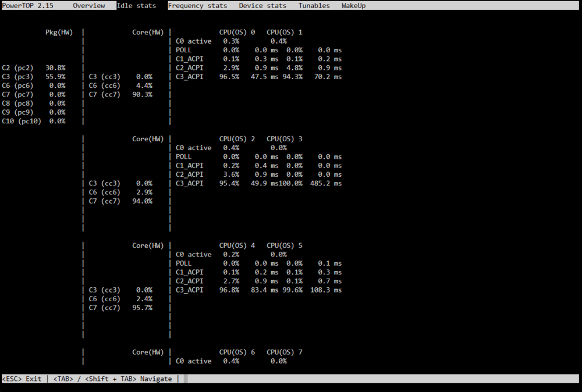Select the C8 (pc8) package row
This screenshot has width=582, height=392.
(34, 104)
